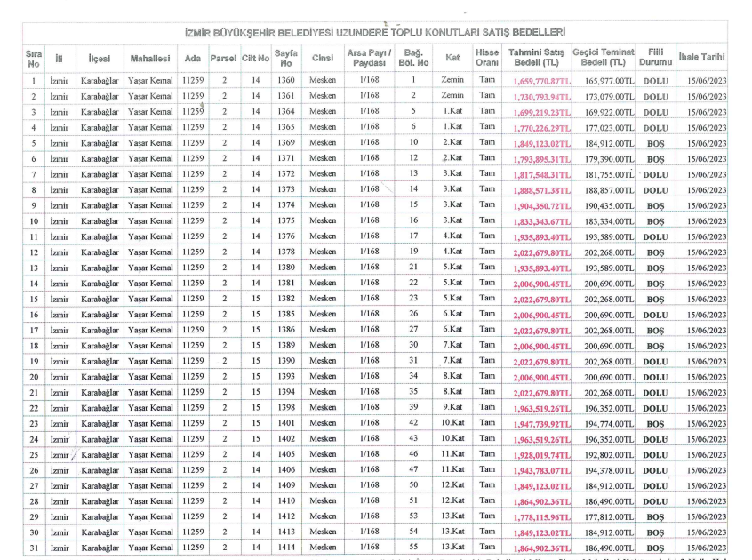Click the price 1,770,226.29TL
This screenshot has height=560, width=752.
542,128
